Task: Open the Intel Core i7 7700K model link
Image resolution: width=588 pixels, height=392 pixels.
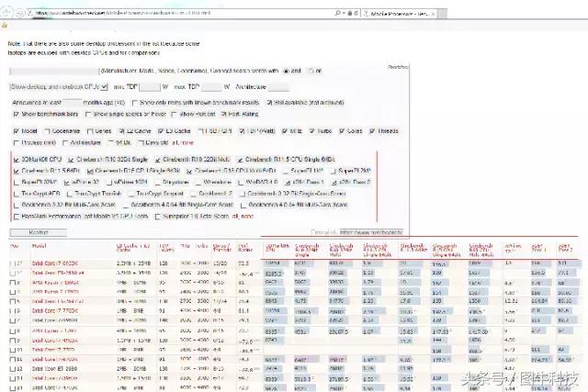Action: click(x=55, y=310)
